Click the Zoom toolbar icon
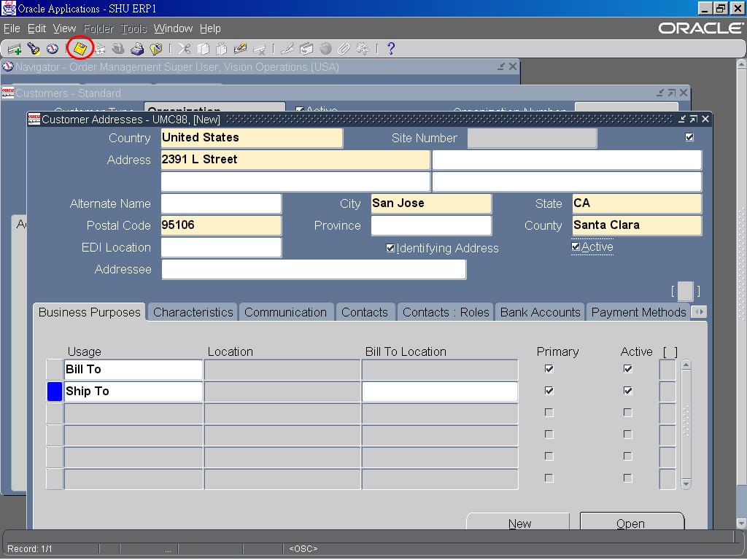This screenshot has width=747, height=560. 306,49
